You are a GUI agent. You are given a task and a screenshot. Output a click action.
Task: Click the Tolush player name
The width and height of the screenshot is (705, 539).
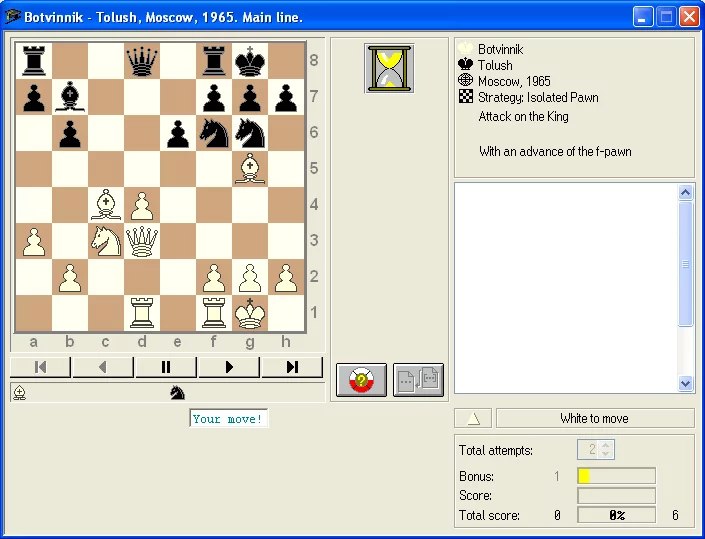point(495,65)
